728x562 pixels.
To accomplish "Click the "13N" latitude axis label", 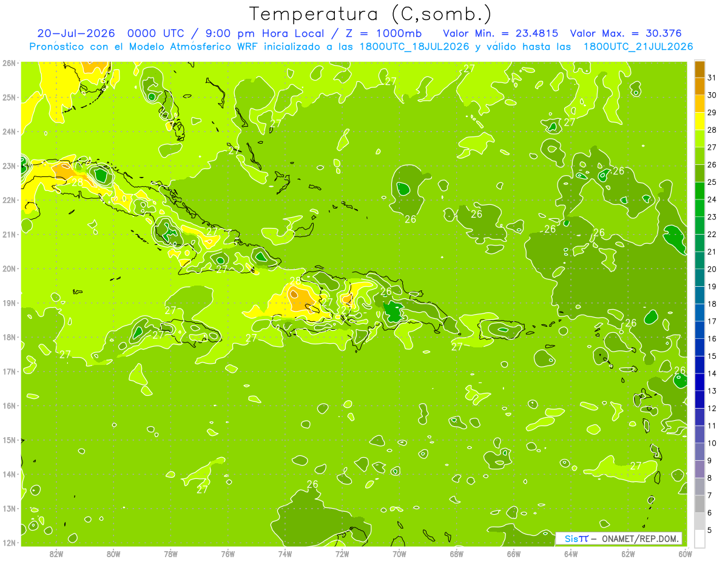I will [x=8, y=508].
